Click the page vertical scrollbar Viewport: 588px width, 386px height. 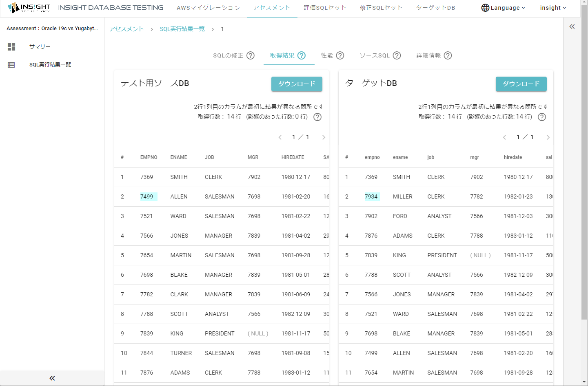(584, 163)
